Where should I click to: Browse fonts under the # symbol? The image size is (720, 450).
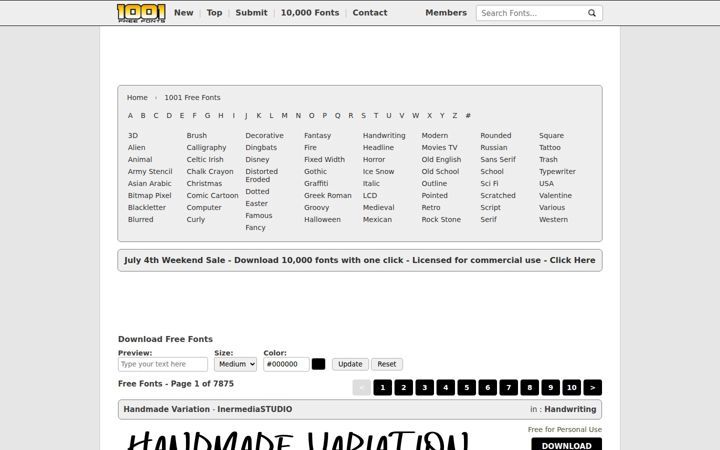click(x=468, y=116)
